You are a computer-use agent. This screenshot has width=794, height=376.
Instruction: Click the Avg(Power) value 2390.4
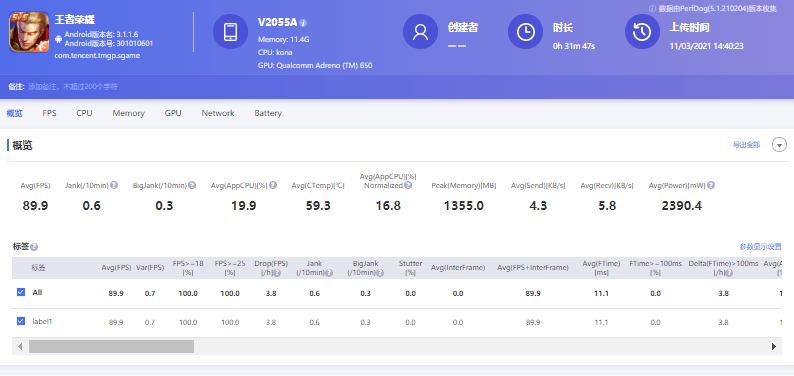pos(682,205)
